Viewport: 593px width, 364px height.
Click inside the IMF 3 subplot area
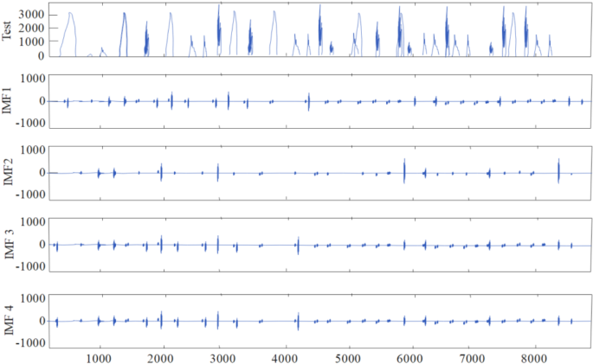[320, 245]
